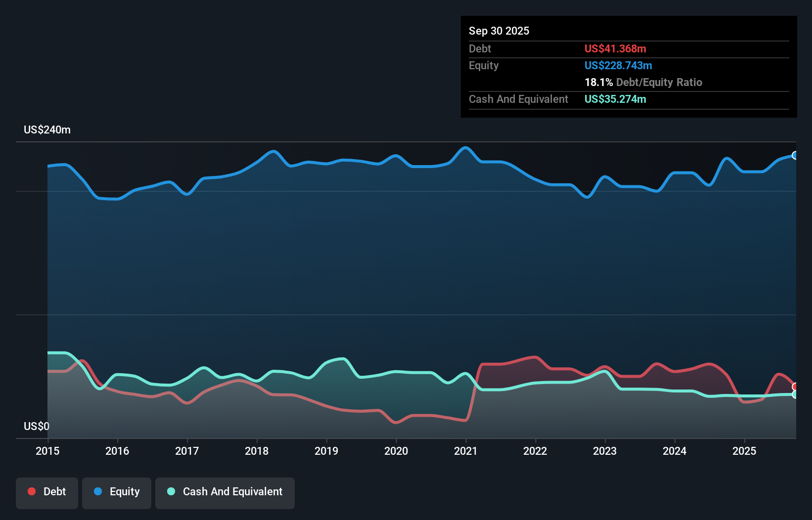Click the 2023 position on the chart timeline
Viewport: 812px width, 520px height.
coord(605,451)
